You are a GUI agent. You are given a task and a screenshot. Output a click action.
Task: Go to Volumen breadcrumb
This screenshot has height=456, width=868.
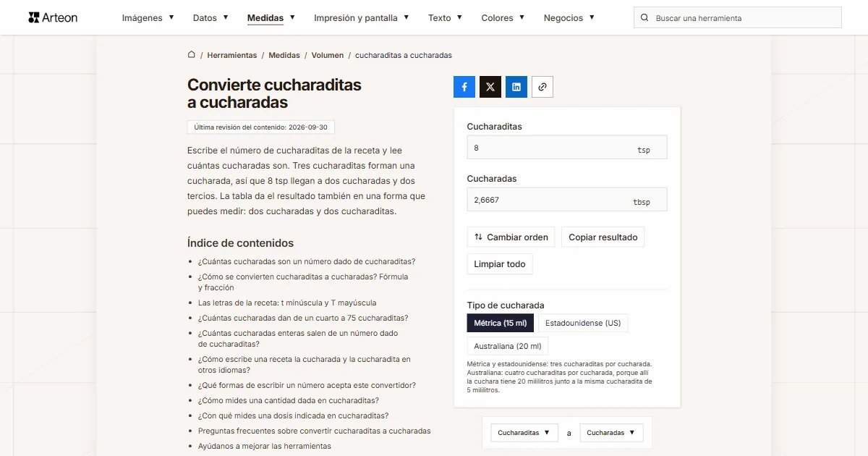(x=328, y=55)
